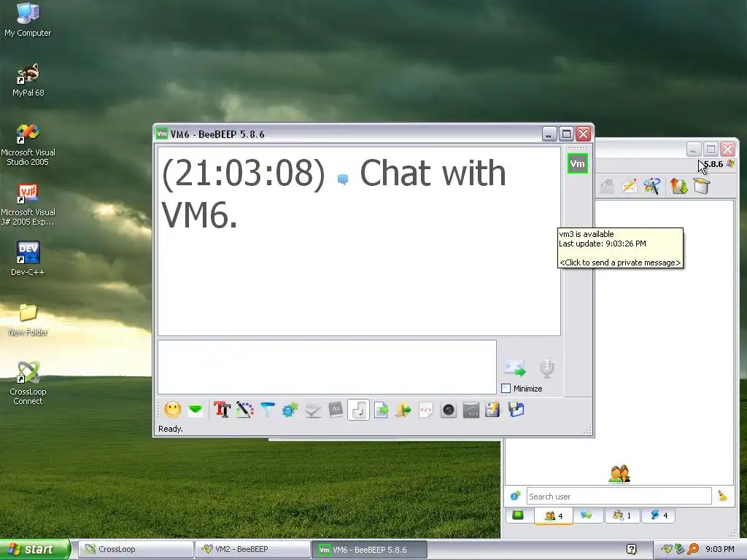
Task: Click the taskbar clock showing 9:03 PM
Action: (x=720, y=549)
